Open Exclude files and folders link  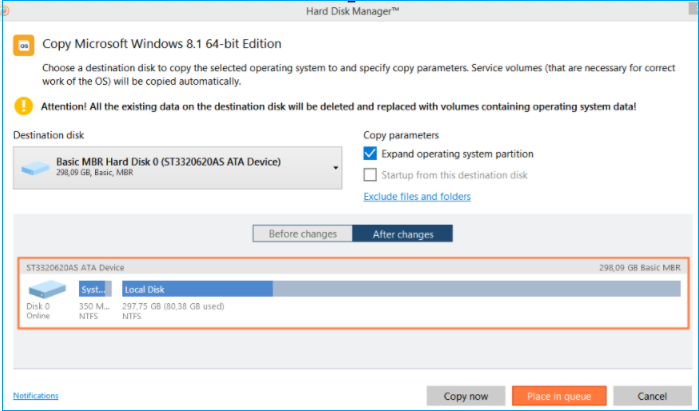(417, 196)
